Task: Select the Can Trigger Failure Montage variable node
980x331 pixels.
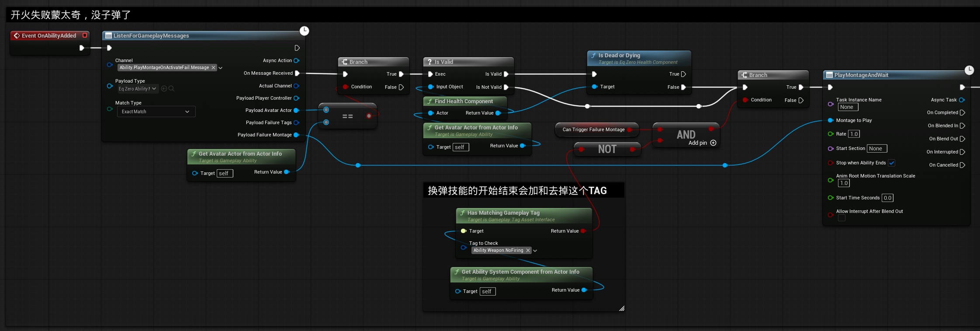Action: click(x=593, y=130)
